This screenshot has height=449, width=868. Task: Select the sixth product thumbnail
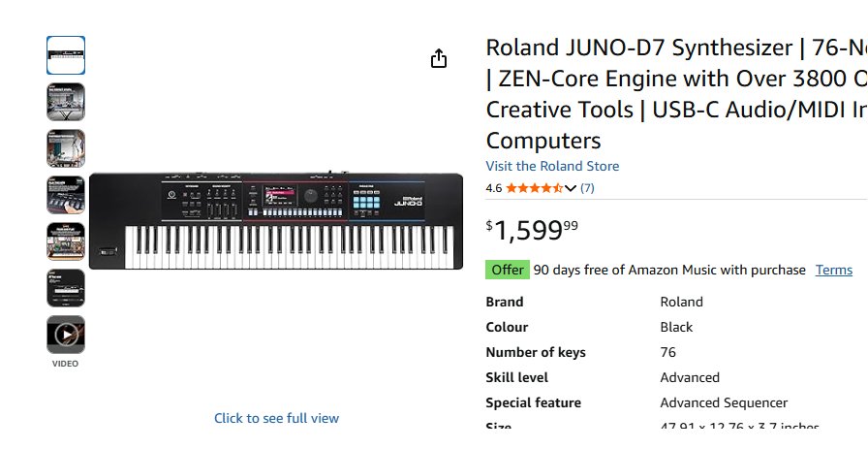(x=66, y=288)
